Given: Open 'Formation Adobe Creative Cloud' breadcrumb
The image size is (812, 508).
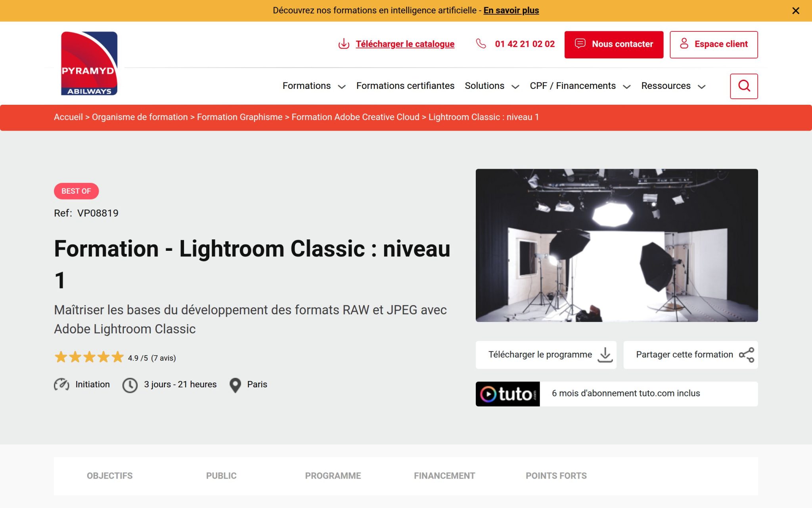Looking at the screenshot, I should [x=355, y=117].
